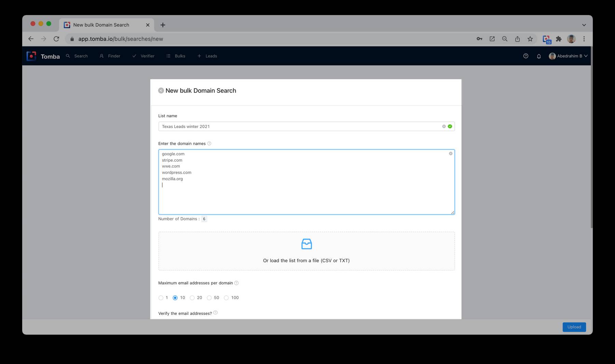615x364 pixels.
Task: Bookmark this page with the star icon
Action: pyautogui.click(x=530, y=39)
